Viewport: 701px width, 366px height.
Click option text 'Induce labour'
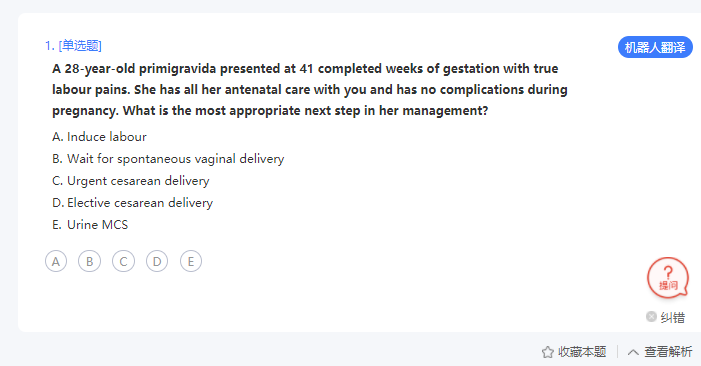(107, 137)
